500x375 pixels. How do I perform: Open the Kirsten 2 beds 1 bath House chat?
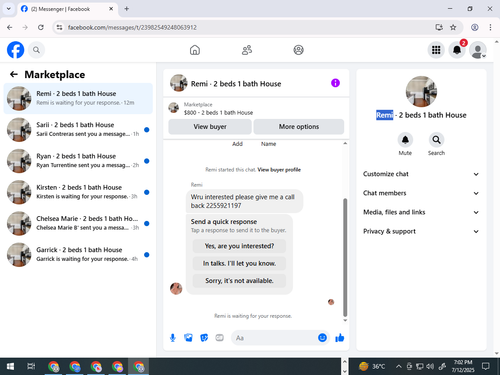pos(78,192)
